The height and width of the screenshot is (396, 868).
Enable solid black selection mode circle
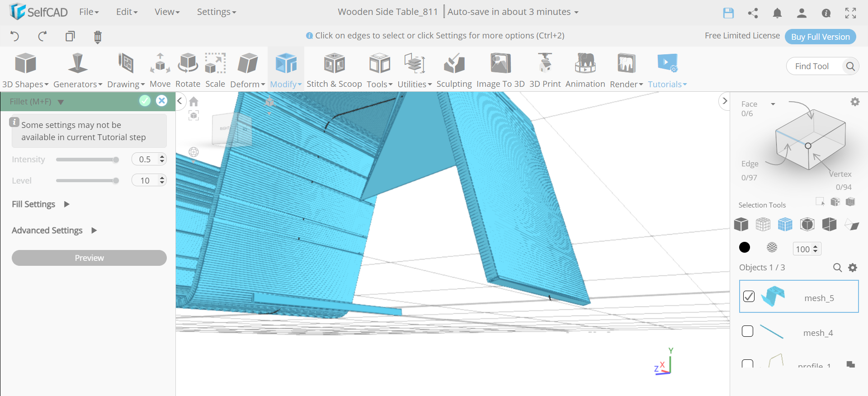point(745,247)
